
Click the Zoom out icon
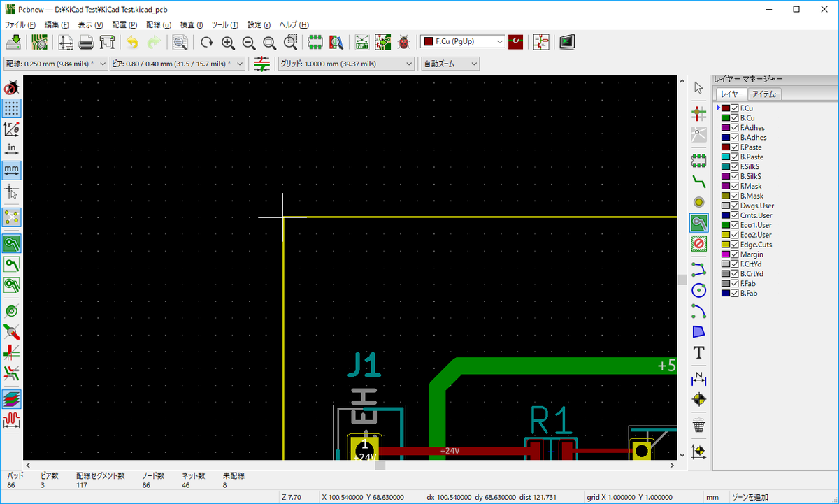(249, 42)
